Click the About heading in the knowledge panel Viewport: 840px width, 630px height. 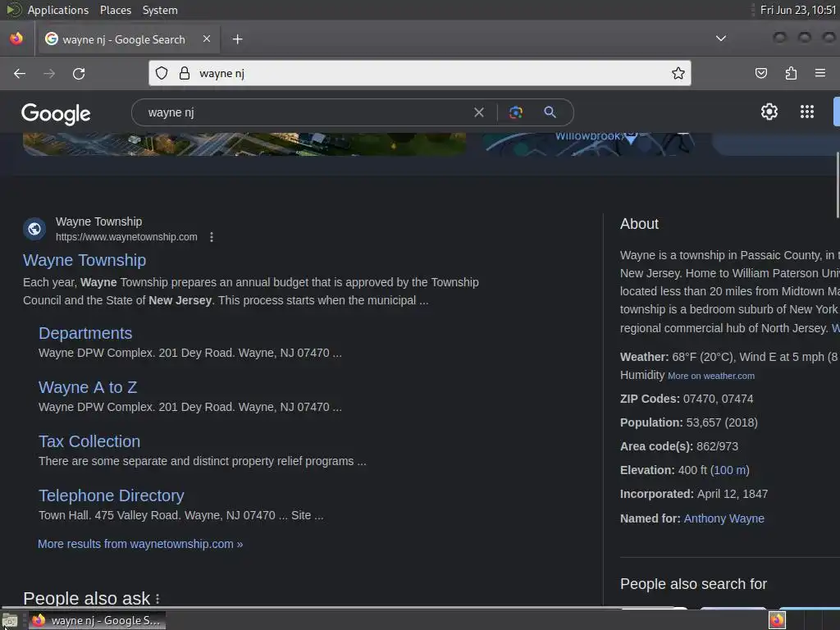tap(639, 224)
